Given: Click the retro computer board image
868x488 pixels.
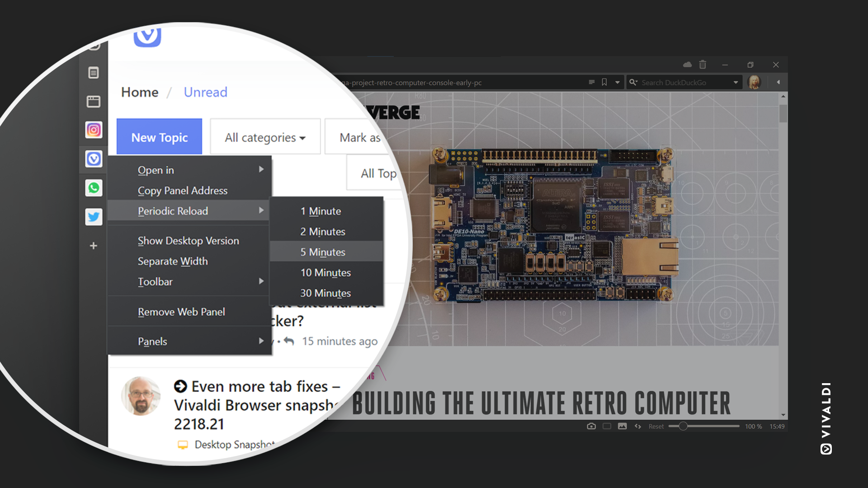Looking at the screenshot, I should (554, 225).
